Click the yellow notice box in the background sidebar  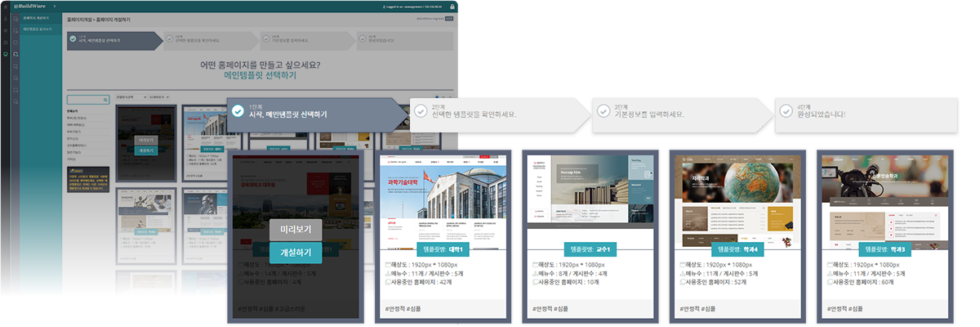click(87, 181)
